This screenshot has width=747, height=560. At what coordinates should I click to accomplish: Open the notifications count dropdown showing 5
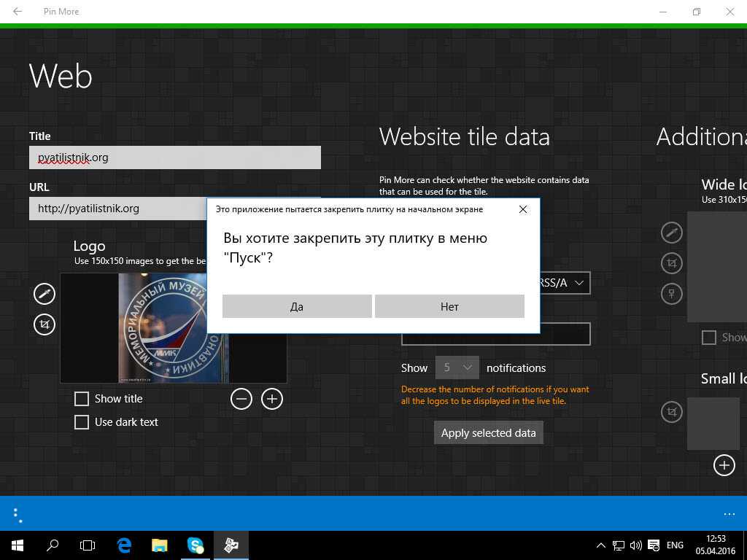(x=457, y=367)
